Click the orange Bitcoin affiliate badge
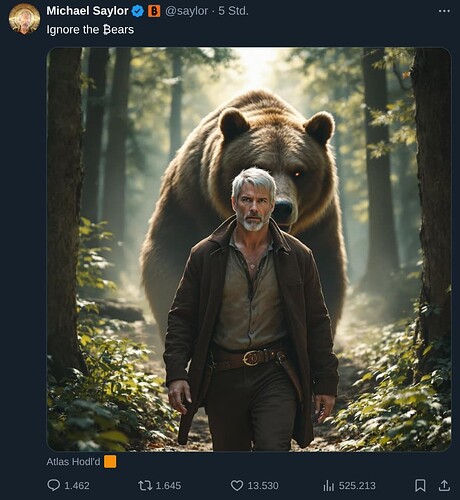This screenshot has width=460, height=500. click(x=154, y=11)
